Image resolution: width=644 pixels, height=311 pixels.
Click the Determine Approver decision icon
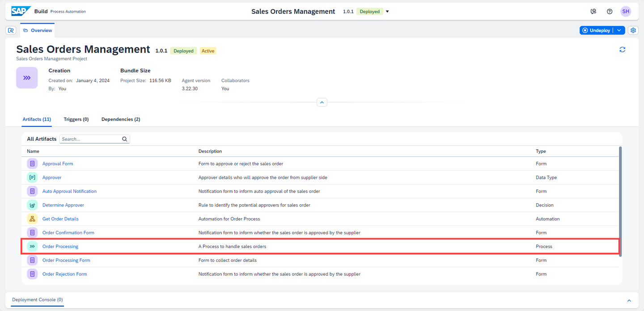(32, 205)
